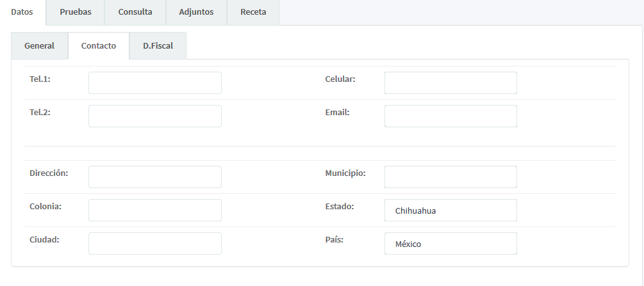Go to the Consulta tab
The height and width of the screenshot is (286, 644).
point(135,12)
